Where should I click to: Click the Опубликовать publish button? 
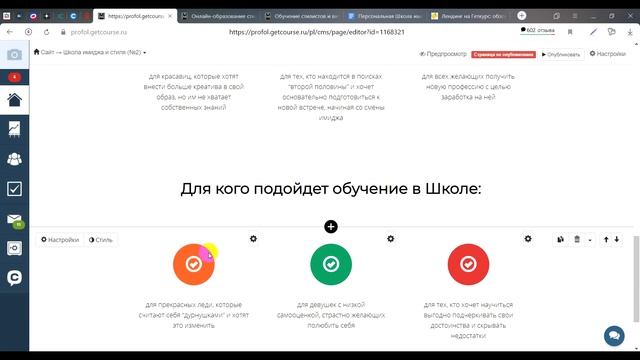tap(561, 54)
